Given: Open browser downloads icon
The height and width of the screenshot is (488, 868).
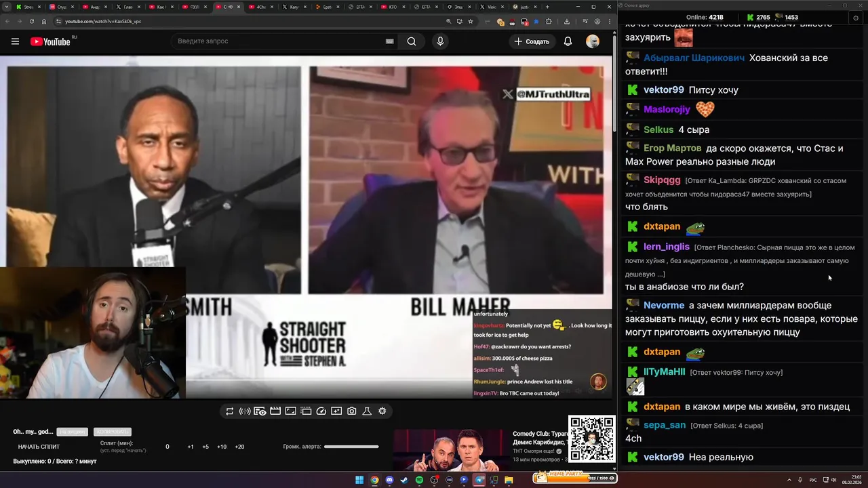Looking at the screenshot, I should (x=567, y=21).
